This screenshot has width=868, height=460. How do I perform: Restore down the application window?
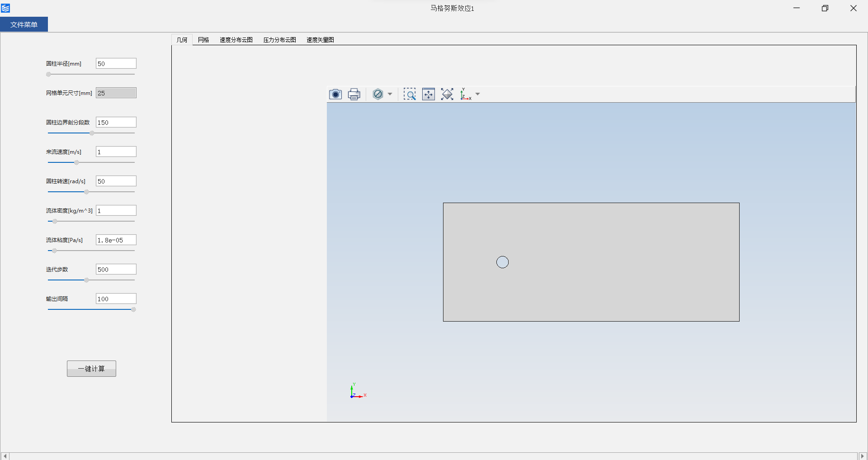click(825, 8)
